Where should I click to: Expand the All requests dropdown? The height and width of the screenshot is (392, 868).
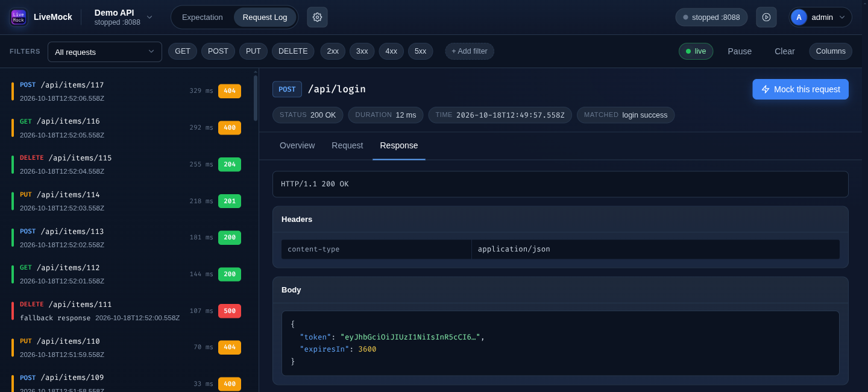(105, 52)
